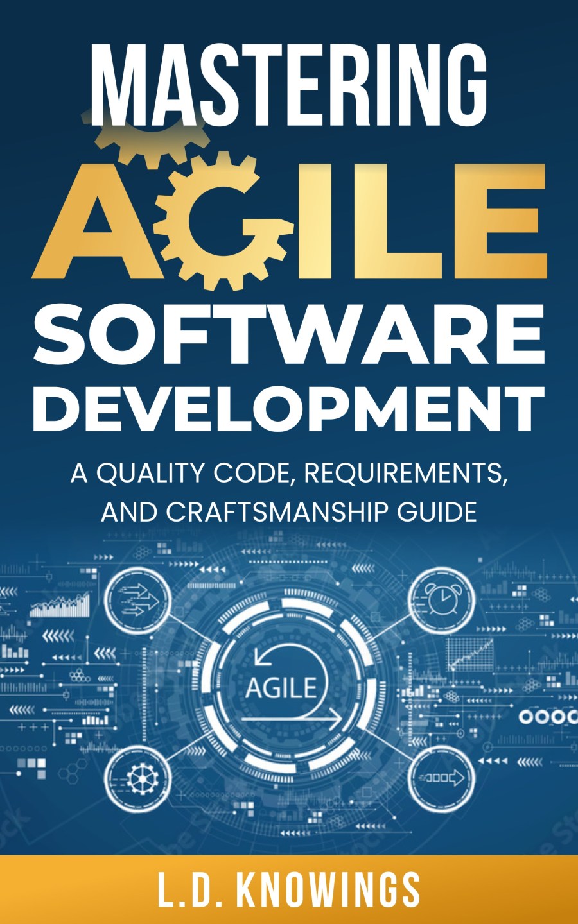The image size is (578, 924).
Task: Click the dashed block arrow circle icon
Action: [x=442, y=778]
